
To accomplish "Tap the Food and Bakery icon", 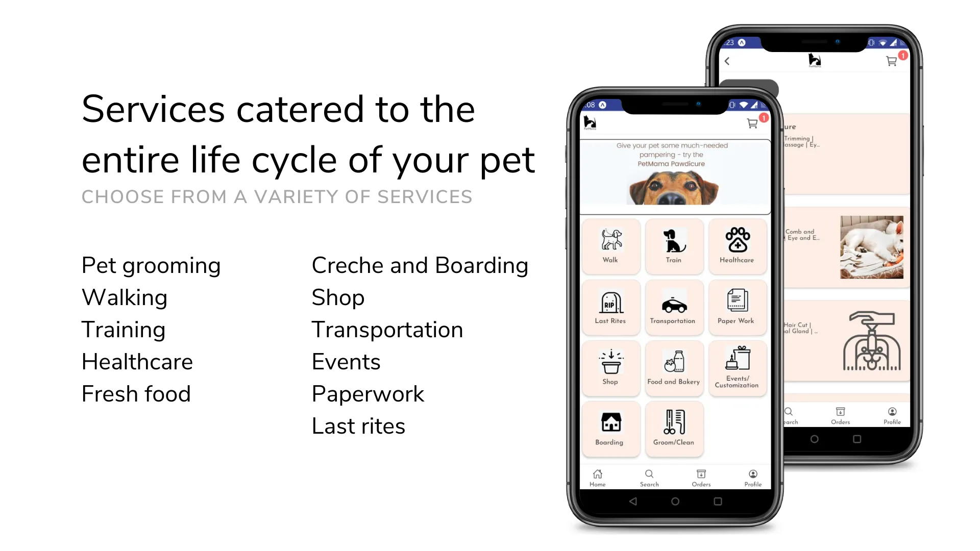I will (x=672, y=366).
